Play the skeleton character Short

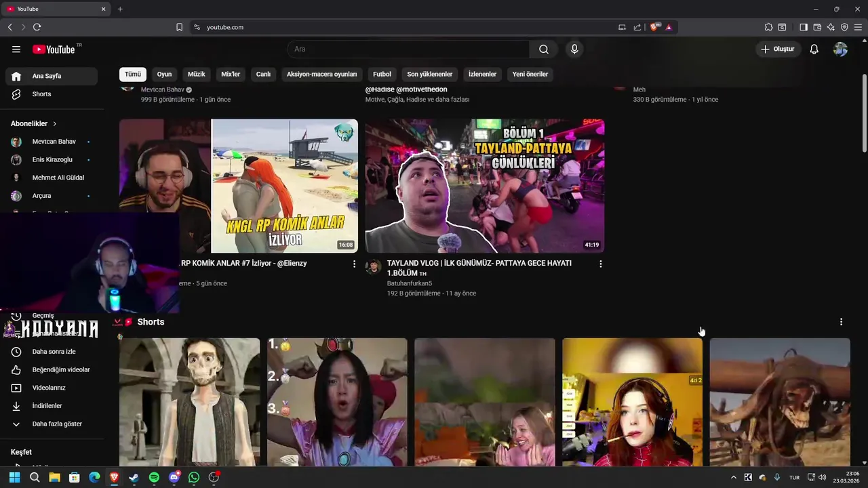[189, 402]
